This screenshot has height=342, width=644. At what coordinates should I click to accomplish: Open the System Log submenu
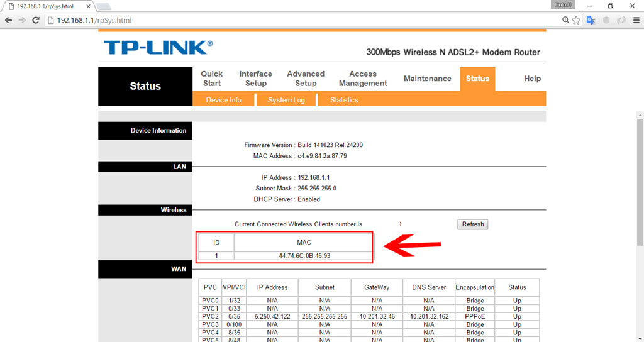click(x=286, y=100)
